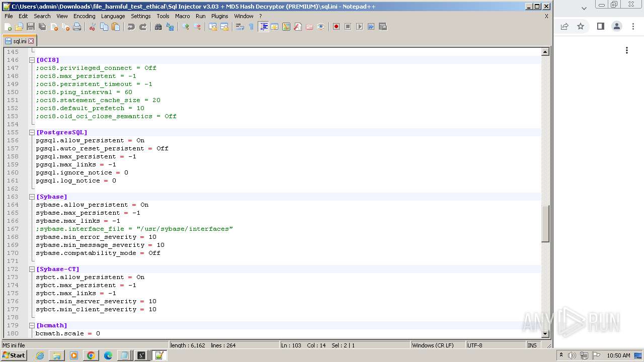Click scrollbar up arrow in editor
Image resolution: width=644 pixels, height=362 pixels.
[x=545, y=52]
